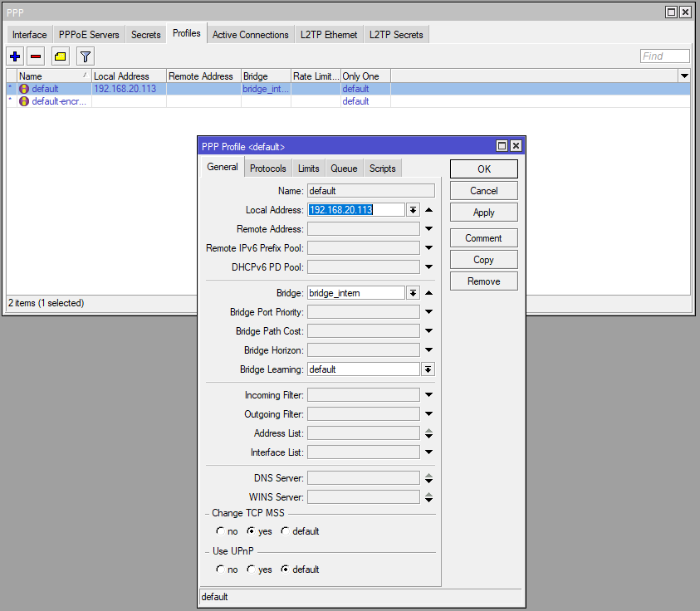Add a WINS Server entry with arrows
Viewport: 700px width, 611px height.
coord(428,497)
